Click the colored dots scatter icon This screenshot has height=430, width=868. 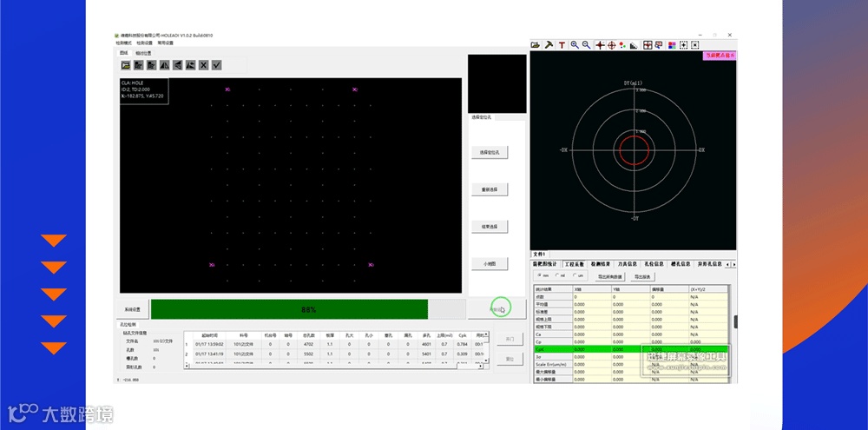point(622,45)
